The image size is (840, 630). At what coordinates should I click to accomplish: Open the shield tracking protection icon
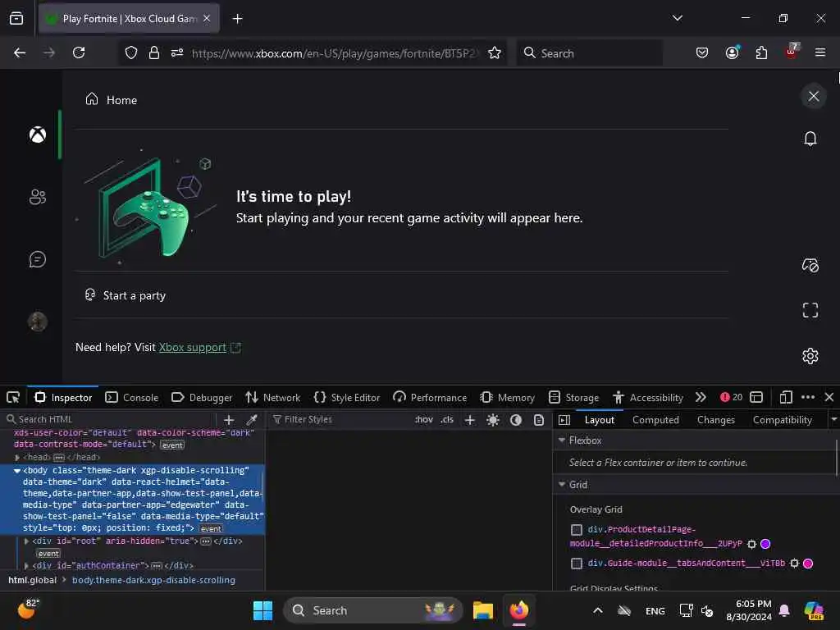click(x=131, y=52)
